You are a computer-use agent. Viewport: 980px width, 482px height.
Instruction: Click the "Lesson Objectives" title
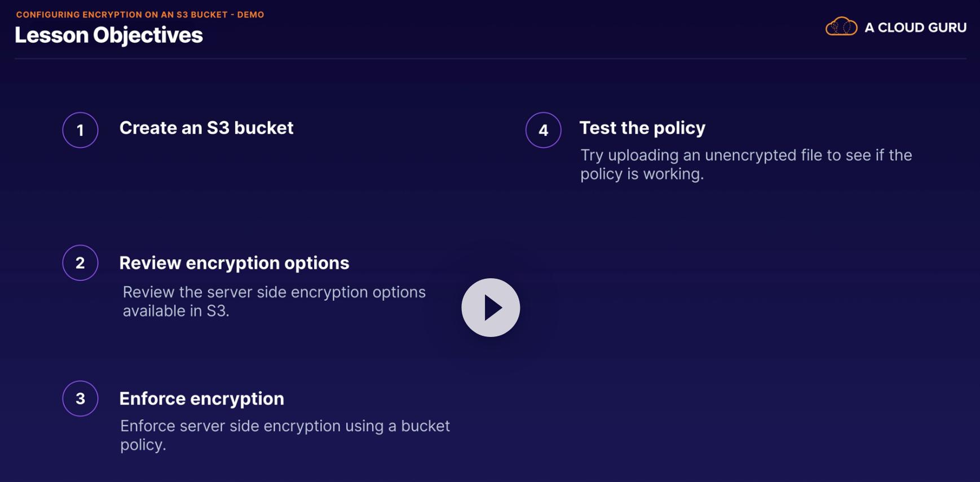coord(109,35)
